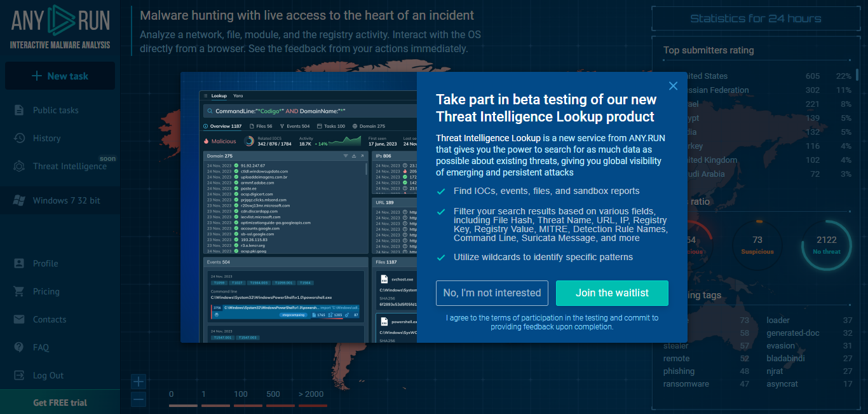Click the Join the waitlist button
The width and height of the screenshot is (868, 414).
[612, 293]
